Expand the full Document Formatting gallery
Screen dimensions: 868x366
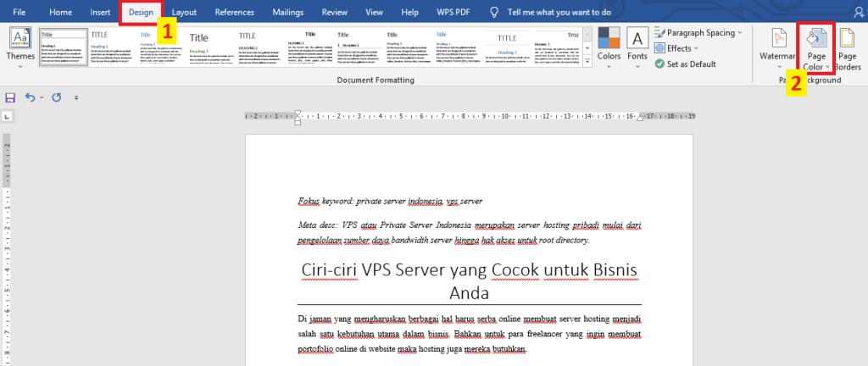click(587, 61)
